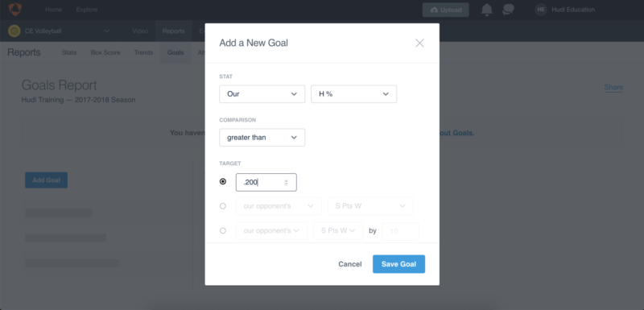Select the opponent's stat comparison radio button
The height and width of the screenshot is (310, 644).
click(223, 206)
